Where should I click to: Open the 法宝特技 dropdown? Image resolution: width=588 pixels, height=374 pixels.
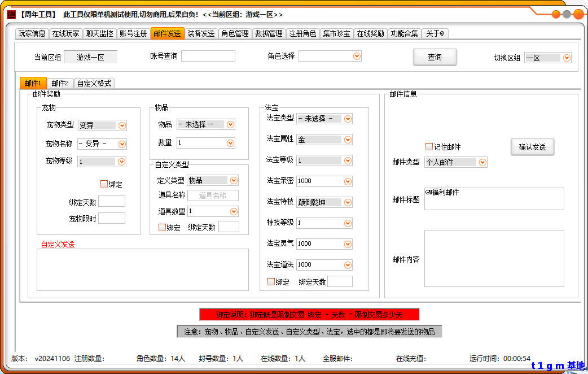(348, 202)
